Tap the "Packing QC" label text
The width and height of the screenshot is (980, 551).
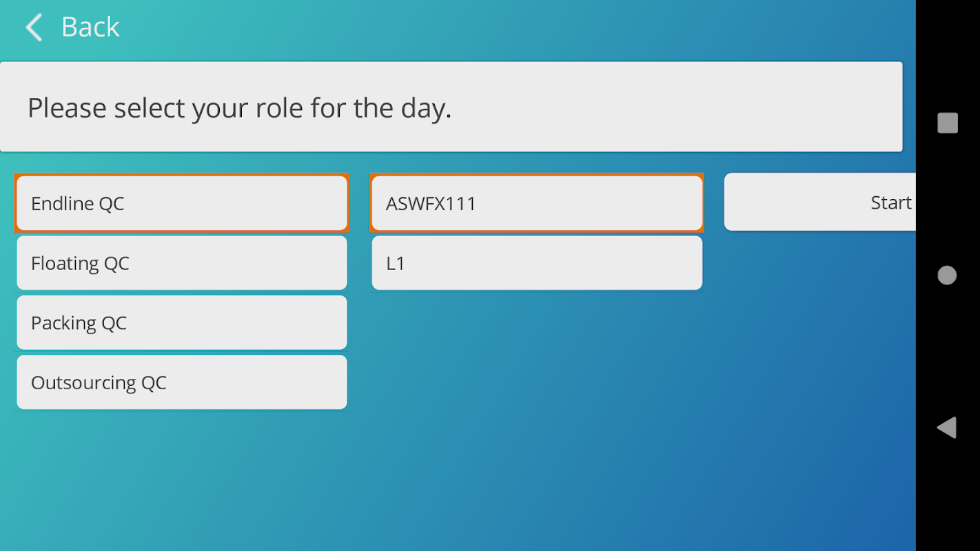click(79, 324)
